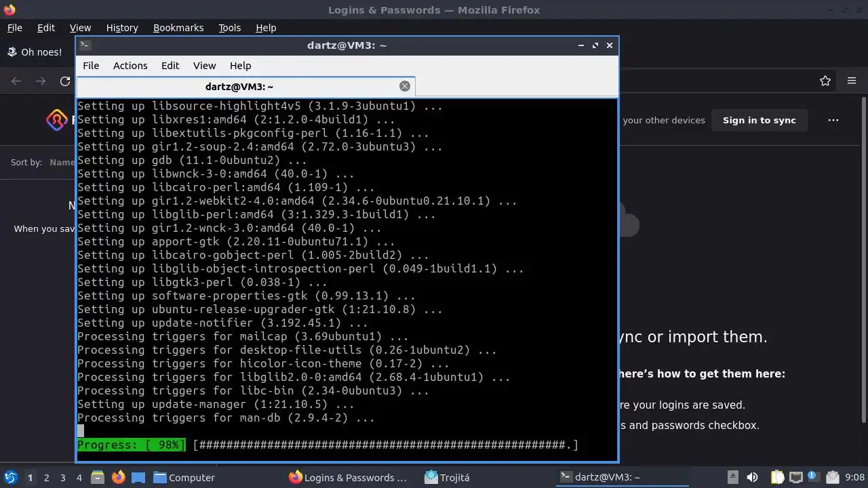The height and width of the screenshot is (488, 868).
Task: Open the Firefox Edit menu
Action: [46, 28]
